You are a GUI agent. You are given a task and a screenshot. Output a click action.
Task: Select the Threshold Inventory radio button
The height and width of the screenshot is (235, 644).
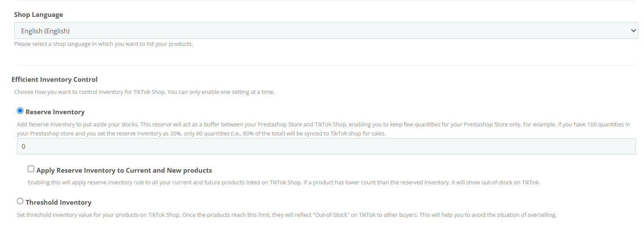(20, 201)
